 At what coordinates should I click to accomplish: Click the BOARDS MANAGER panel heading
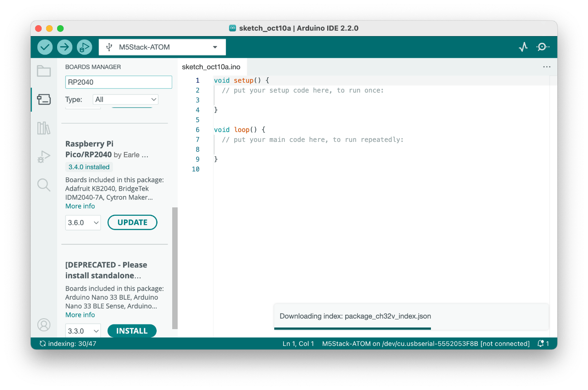tap(93, 67)
